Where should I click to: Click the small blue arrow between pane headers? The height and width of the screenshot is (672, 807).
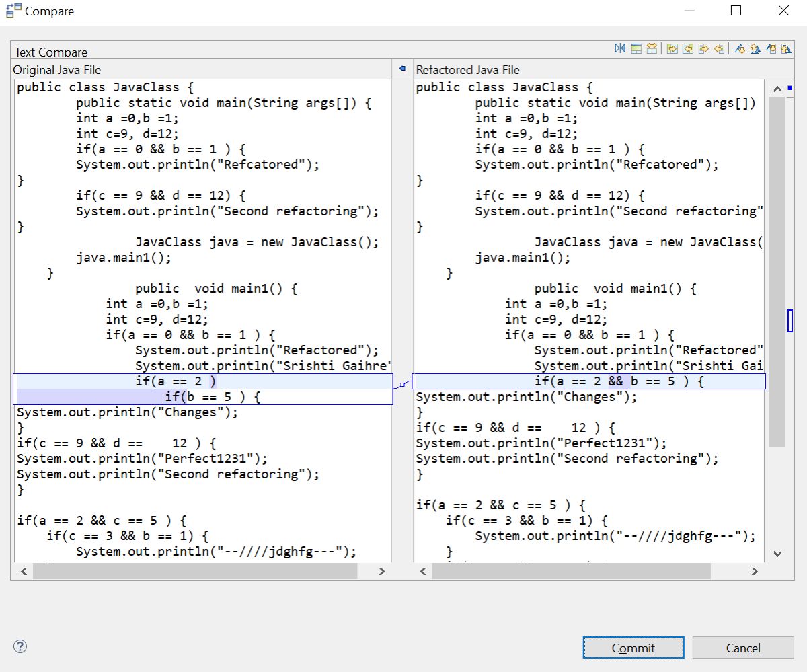point(402,69)
